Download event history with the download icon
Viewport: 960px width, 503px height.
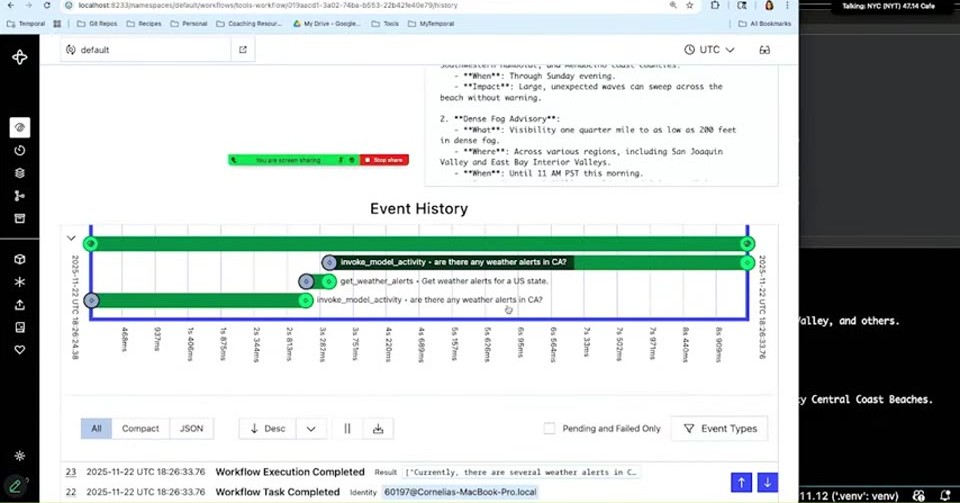click(x=378, y=429)
